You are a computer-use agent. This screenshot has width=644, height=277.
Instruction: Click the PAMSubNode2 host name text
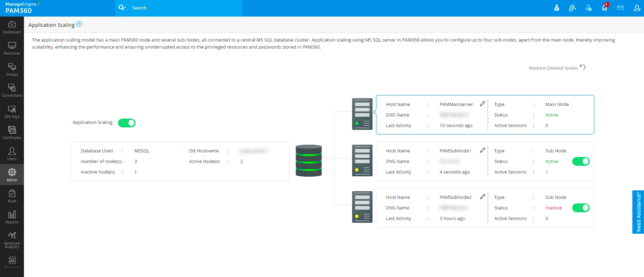click(456, 197)
